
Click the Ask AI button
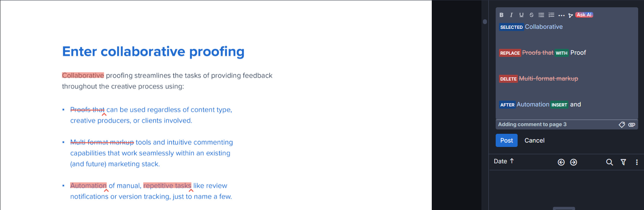(x=584, y=15)
